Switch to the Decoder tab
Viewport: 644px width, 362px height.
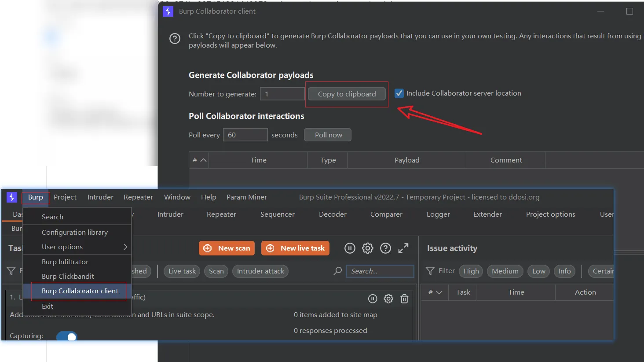pos(333,214)
